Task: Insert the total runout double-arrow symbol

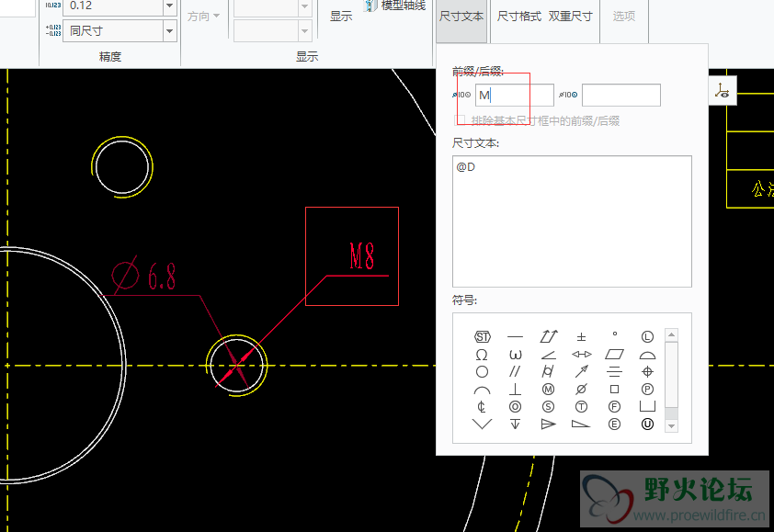Action: [x=549, y=337]
